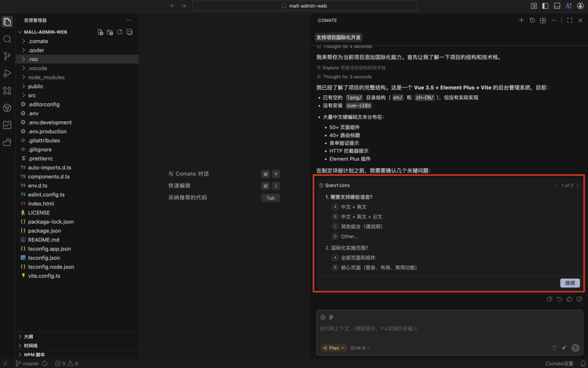Viewport: 588px width, 368px height.
Task: Collapse all folders in explorer
Action: point(130,32)
